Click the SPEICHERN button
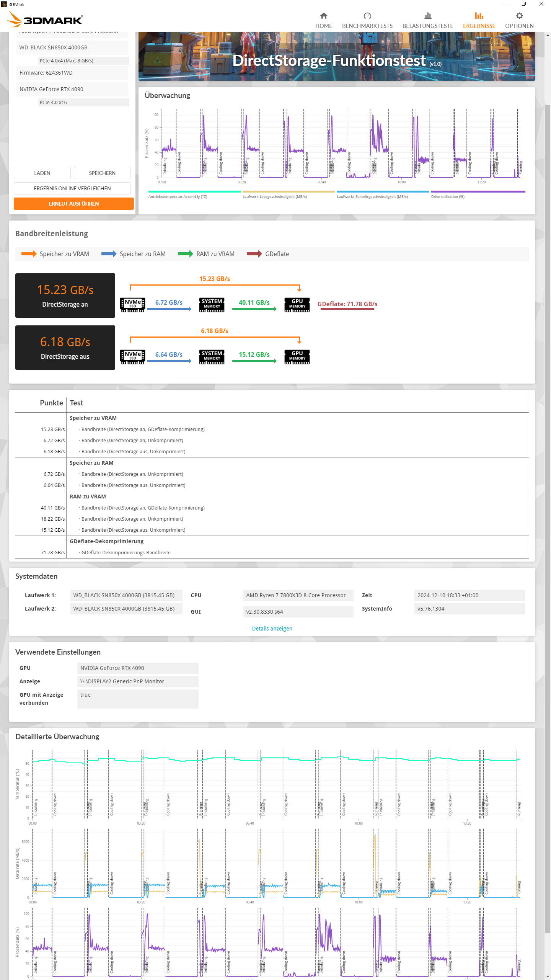551x980 pixels. click(102, 173)
